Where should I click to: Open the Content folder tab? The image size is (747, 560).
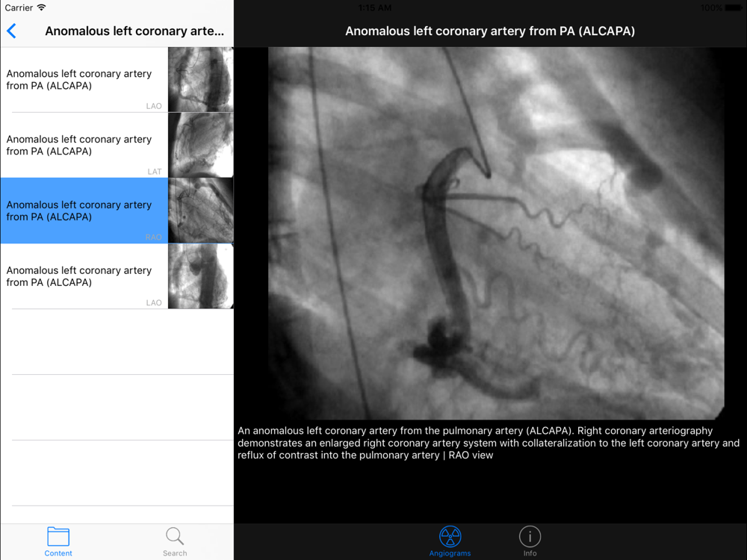(58, 541)
